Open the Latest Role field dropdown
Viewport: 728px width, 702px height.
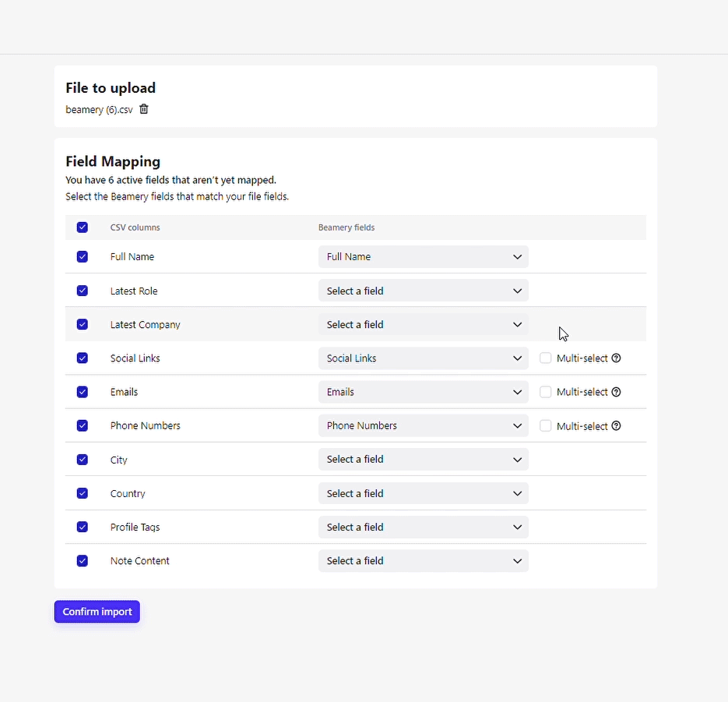click(423, 291)
